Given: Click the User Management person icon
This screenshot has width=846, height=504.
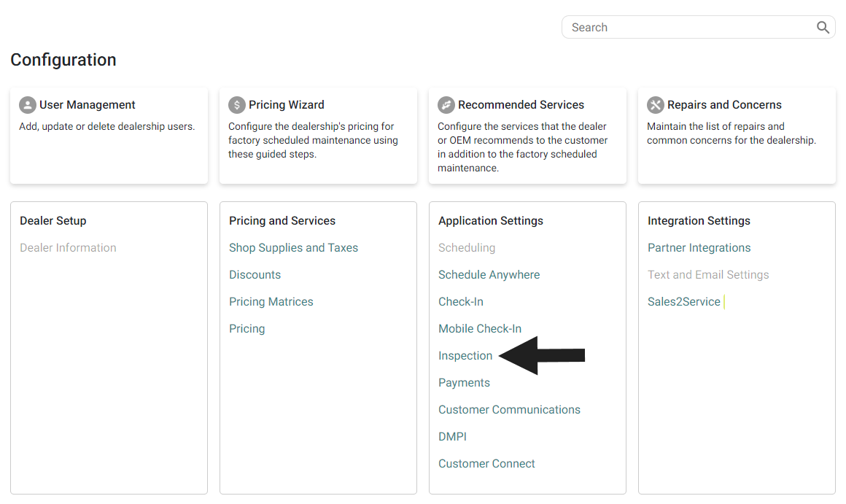Looking at the screenshot, I should 27,104.
